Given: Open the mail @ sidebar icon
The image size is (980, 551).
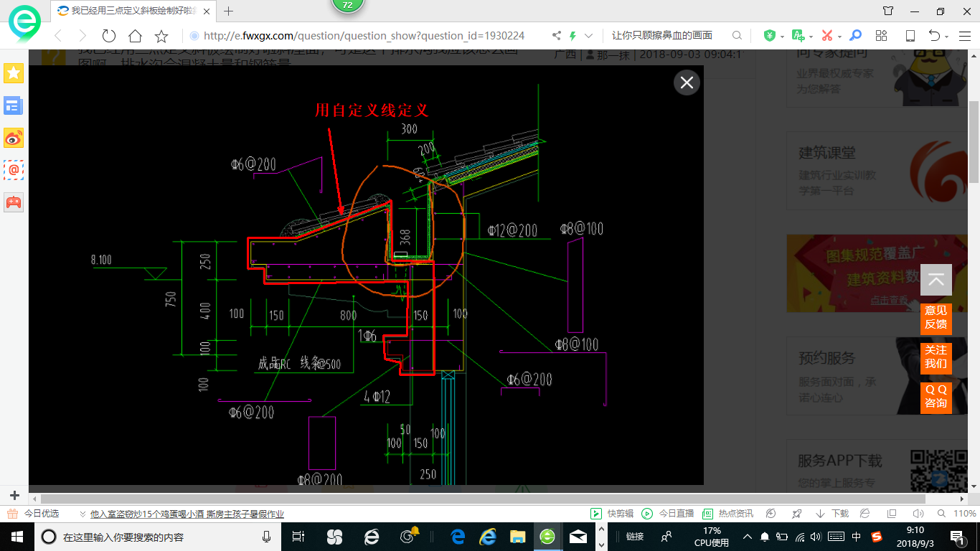Looking at the screenshot, I should pyautogui.click(x=14, y=170).
